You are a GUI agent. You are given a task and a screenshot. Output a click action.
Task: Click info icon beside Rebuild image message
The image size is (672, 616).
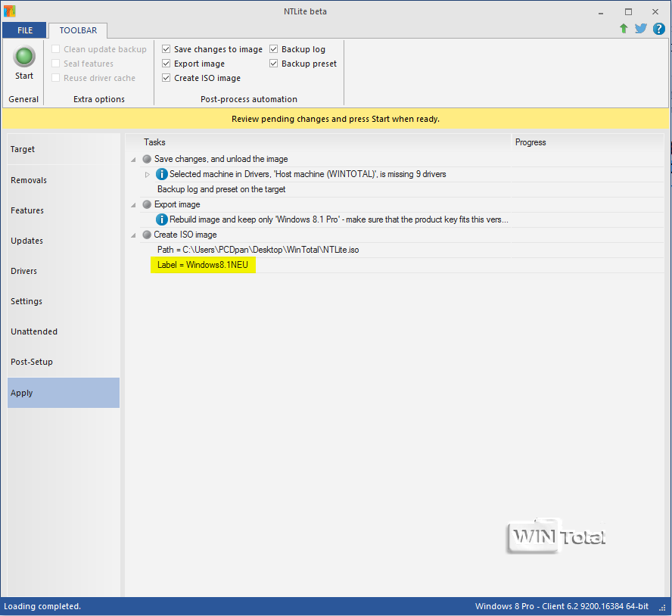tap(162, 219)
